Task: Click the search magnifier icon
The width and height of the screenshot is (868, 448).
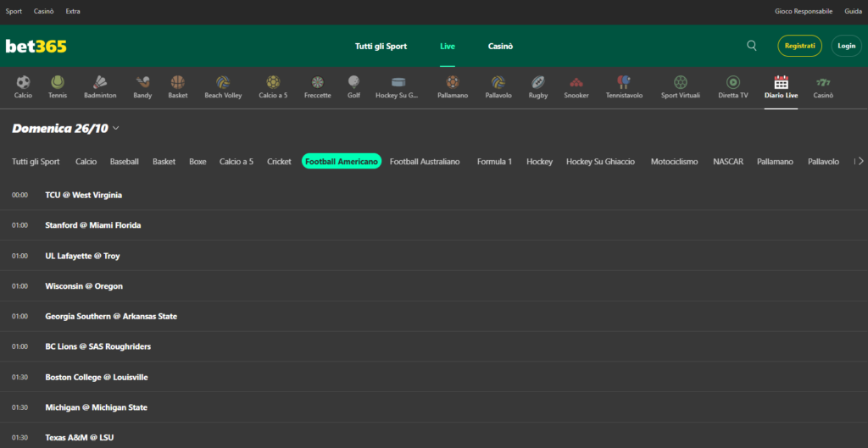Action: click(x=752, y=46)
